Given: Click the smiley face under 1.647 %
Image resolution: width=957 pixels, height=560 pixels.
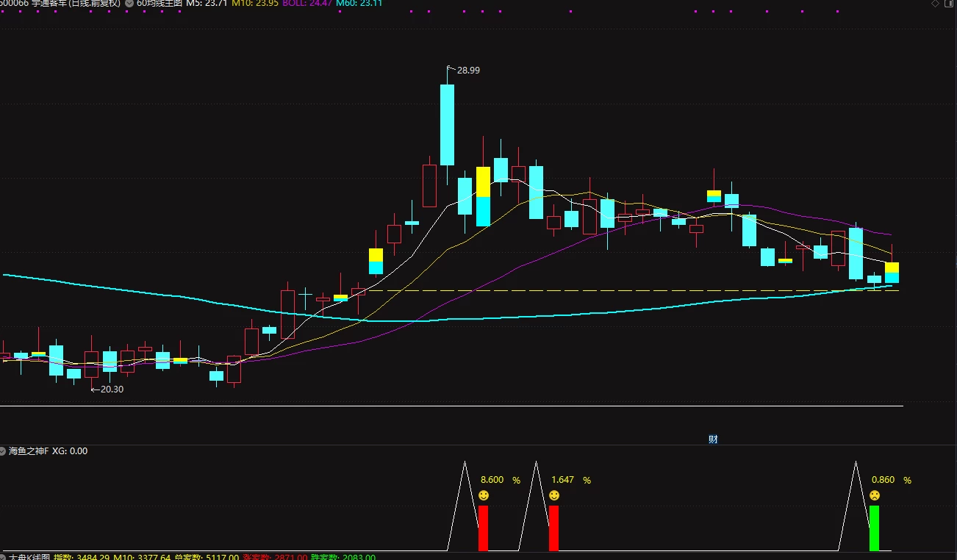Looking at the screenshot, I should click(x=554, y=496).
